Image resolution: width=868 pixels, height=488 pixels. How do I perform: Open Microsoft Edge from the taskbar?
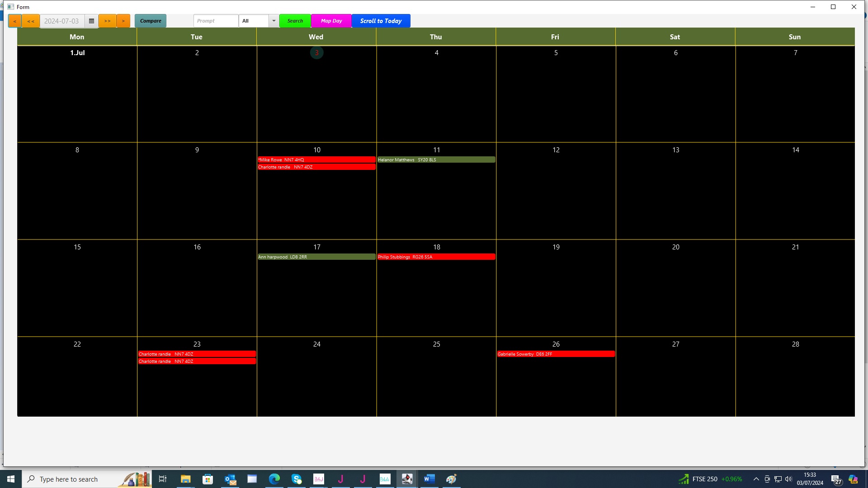274,479
